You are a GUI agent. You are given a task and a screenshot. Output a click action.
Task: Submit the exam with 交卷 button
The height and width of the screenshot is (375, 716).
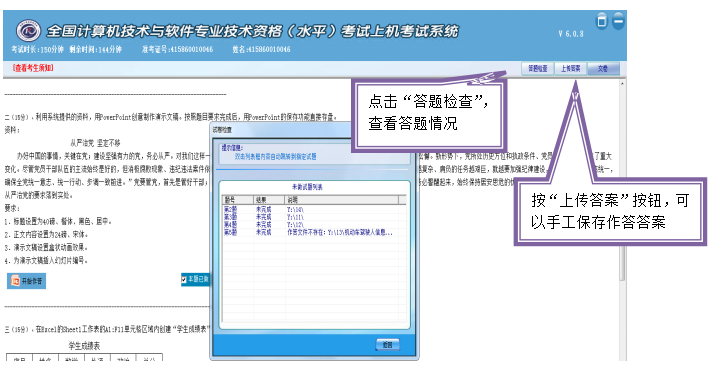(603, 69)
